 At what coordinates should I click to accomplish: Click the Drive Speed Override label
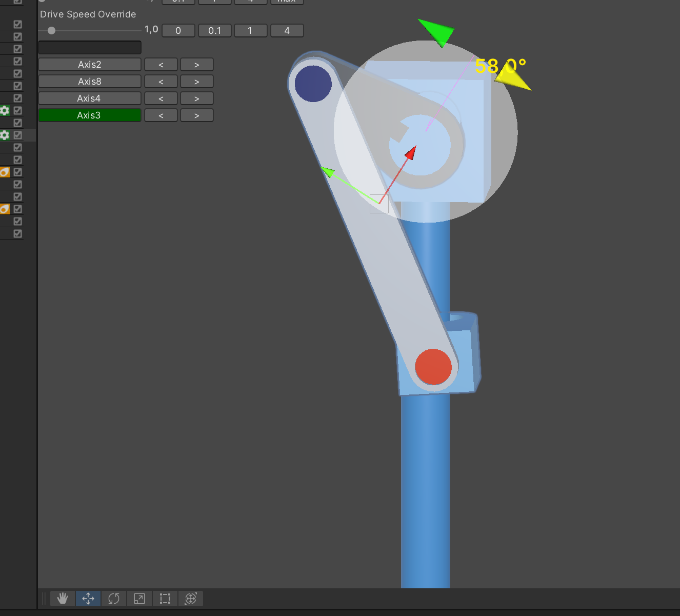88,14
